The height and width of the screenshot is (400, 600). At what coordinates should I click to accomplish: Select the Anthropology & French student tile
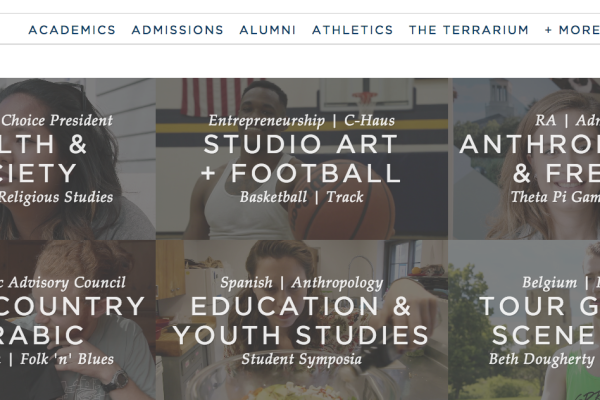coord(527,159)
